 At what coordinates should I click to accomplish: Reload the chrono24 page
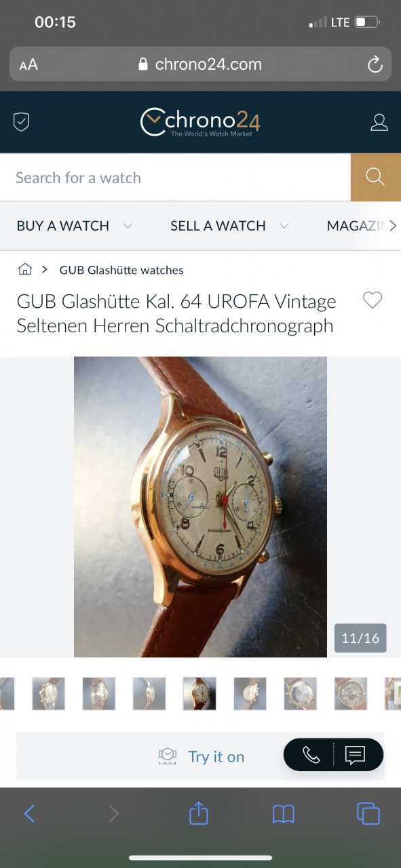tap(375, 64)
